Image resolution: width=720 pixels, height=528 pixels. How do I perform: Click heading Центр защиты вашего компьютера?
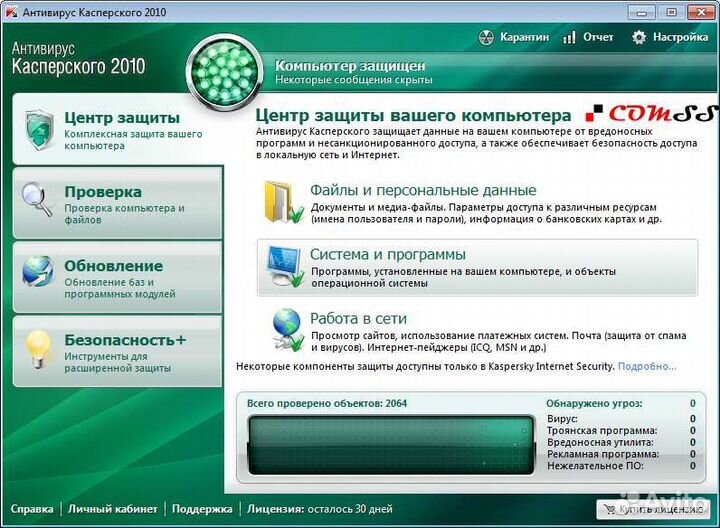pyautogui.click(x=413, y=115)
